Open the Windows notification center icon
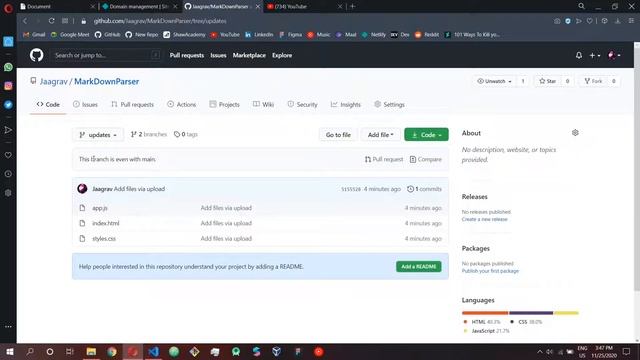 (626, 351)
